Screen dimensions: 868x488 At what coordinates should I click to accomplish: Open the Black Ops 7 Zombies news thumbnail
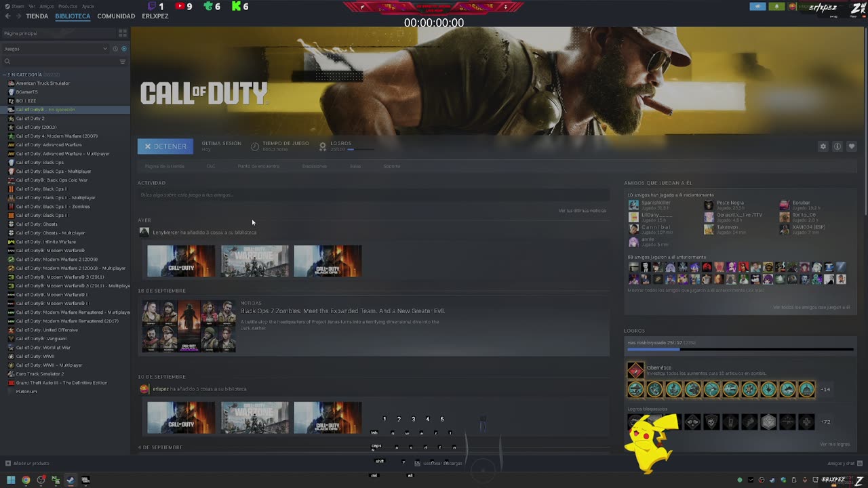point(189,326)
